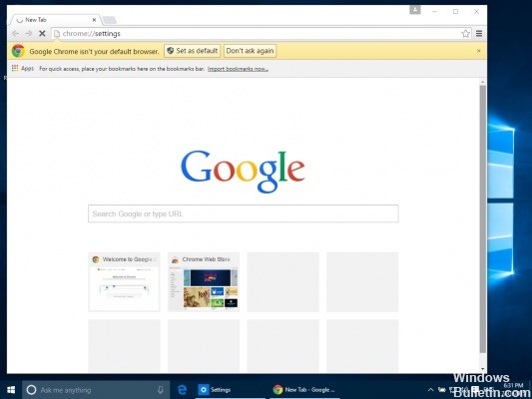Click Cortana Ask me anything search box
This screenshot has width=532, height=399.
pos(96,390)
